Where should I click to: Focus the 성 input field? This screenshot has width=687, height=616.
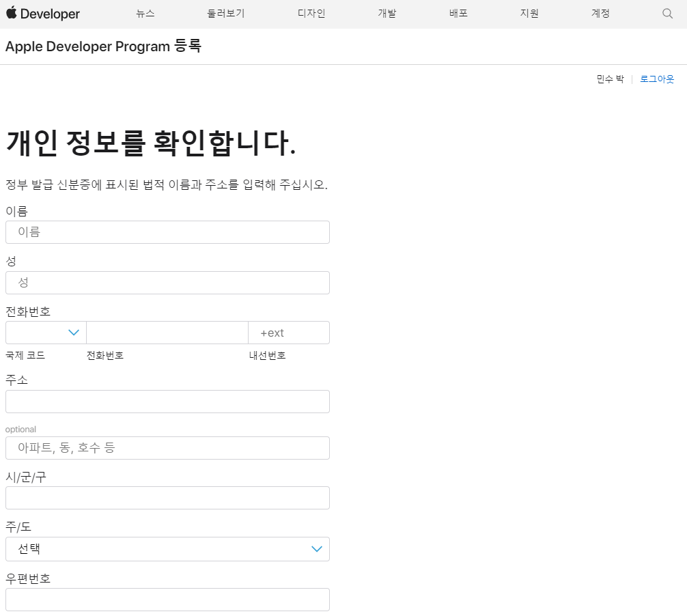point(167,283)
